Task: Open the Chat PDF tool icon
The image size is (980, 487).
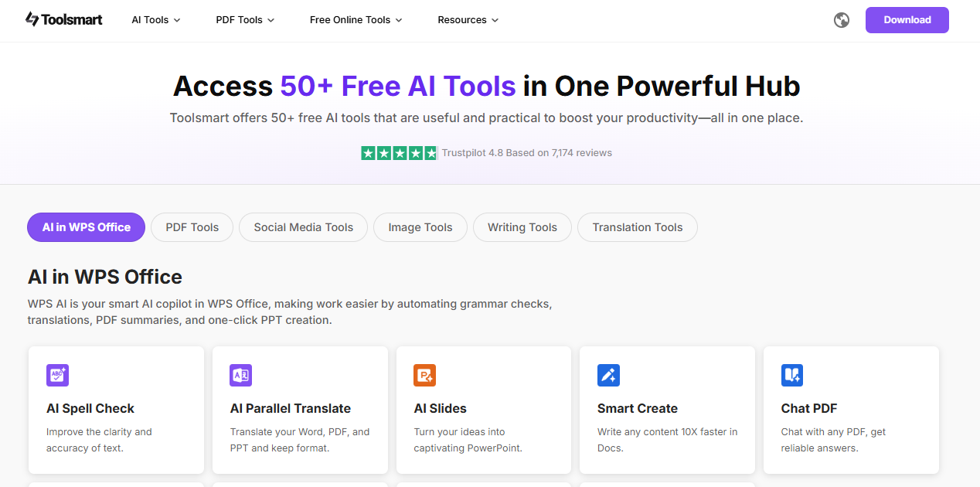Action: pyautogui.click(x=791, y=375)
